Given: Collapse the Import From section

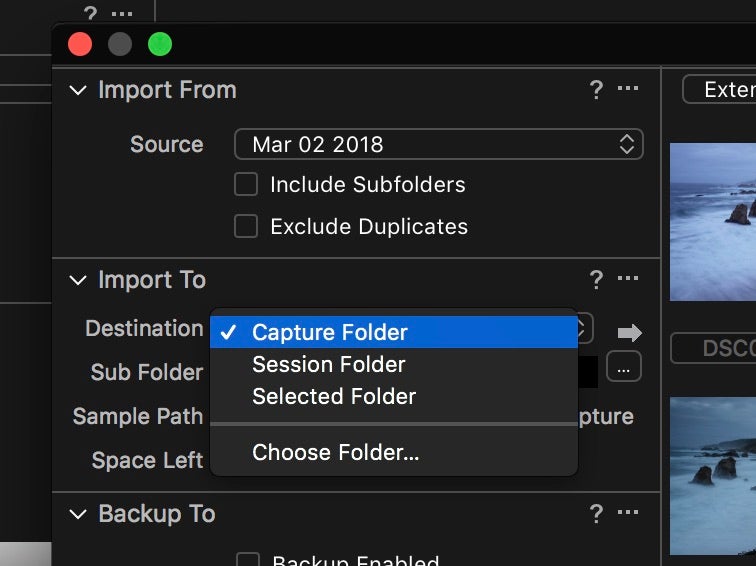Looking at the screenshot, I should 78,90.
